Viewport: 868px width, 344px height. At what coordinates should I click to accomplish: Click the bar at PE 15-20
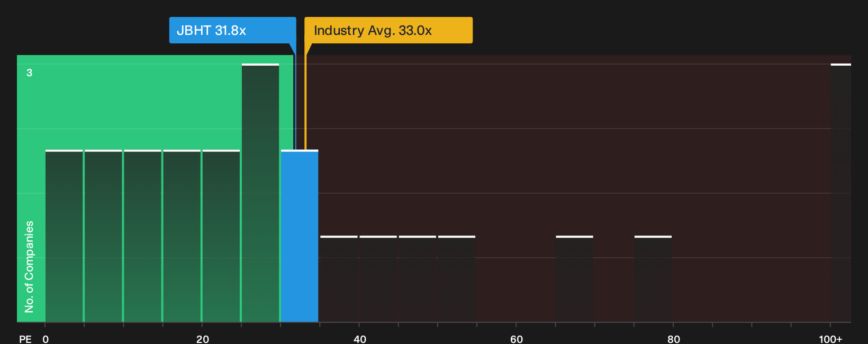tap(182, 236)
